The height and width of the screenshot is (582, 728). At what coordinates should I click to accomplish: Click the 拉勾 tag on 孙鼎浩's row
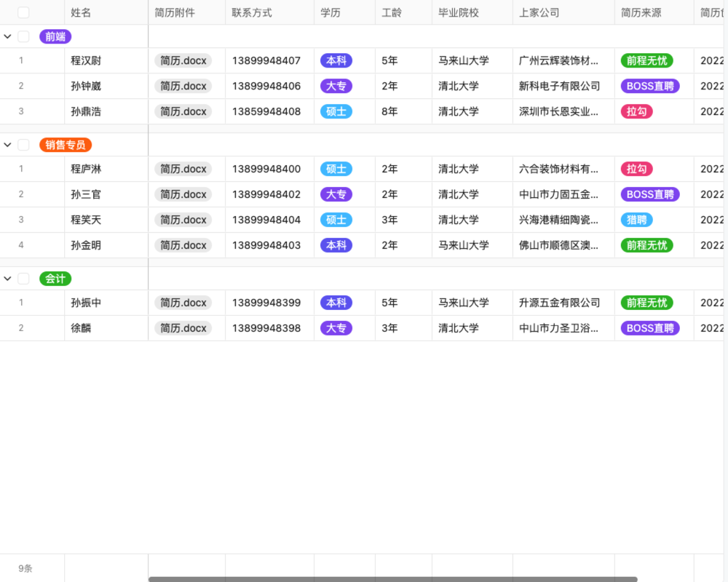[637, 111]
